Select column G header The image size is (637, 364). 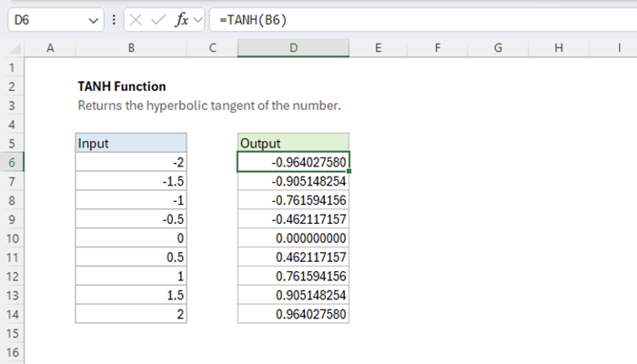click(x=498, y=48)
